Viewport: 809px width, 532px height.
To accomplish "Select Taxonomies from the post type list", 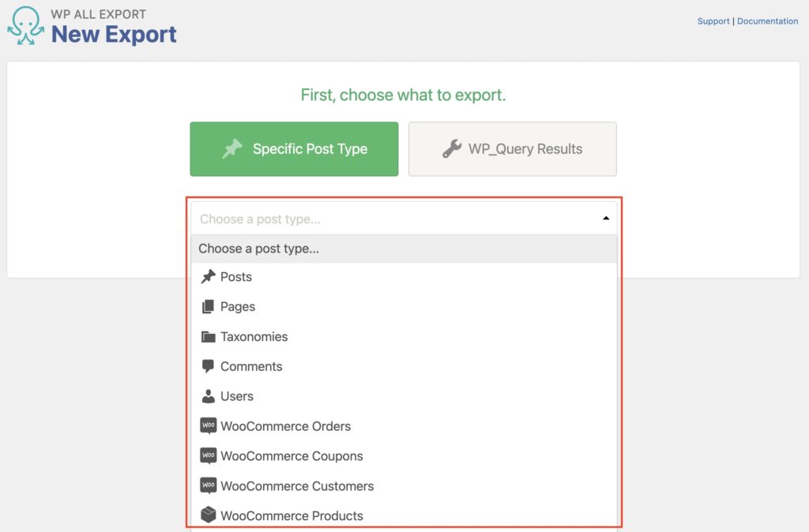I will click(x=255, y=336).
